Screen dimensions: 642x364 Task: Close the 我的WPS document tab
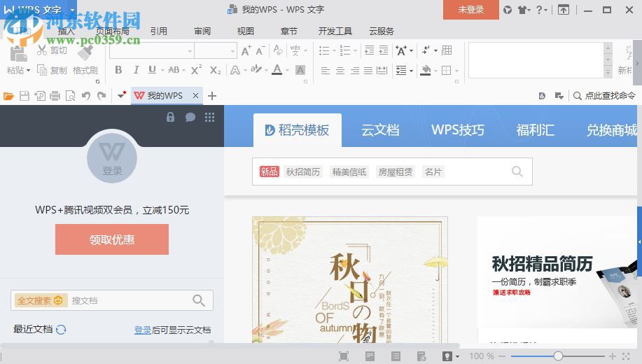196,96
